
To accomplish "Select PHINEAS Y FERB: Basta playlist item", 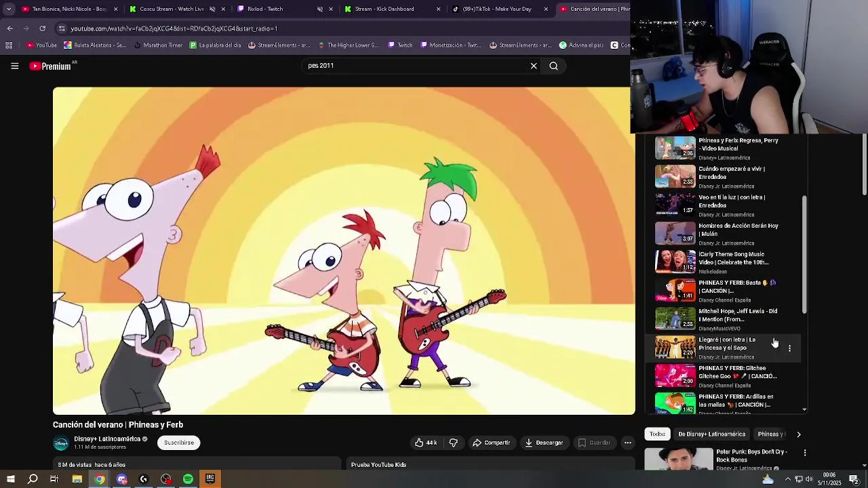I will click(722, 290).
